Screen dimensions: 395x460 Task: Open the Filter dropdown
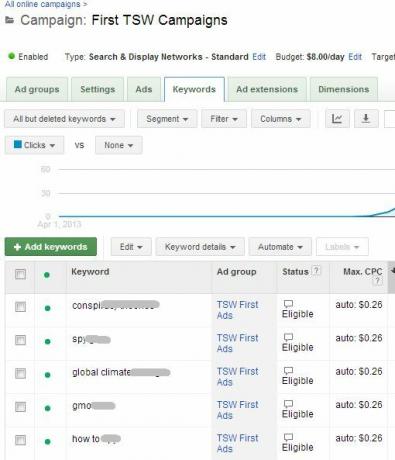pyautogui.click(x=224, y=119)
